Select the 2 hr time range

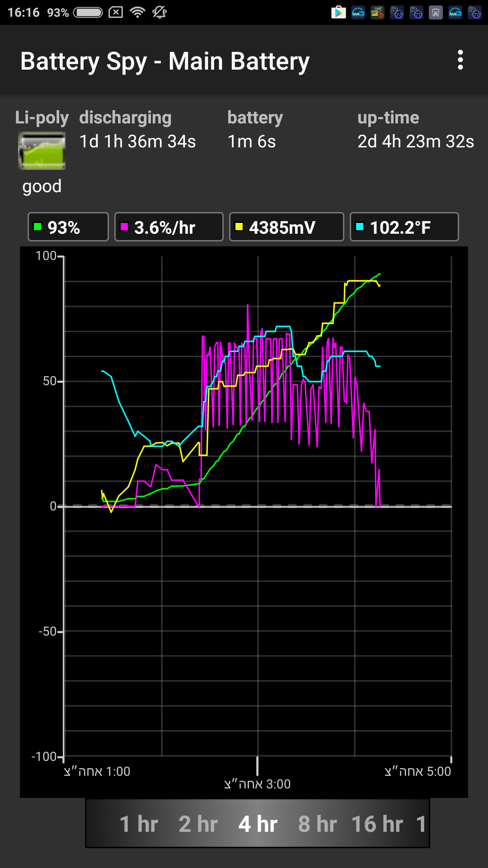pos(198,824)
